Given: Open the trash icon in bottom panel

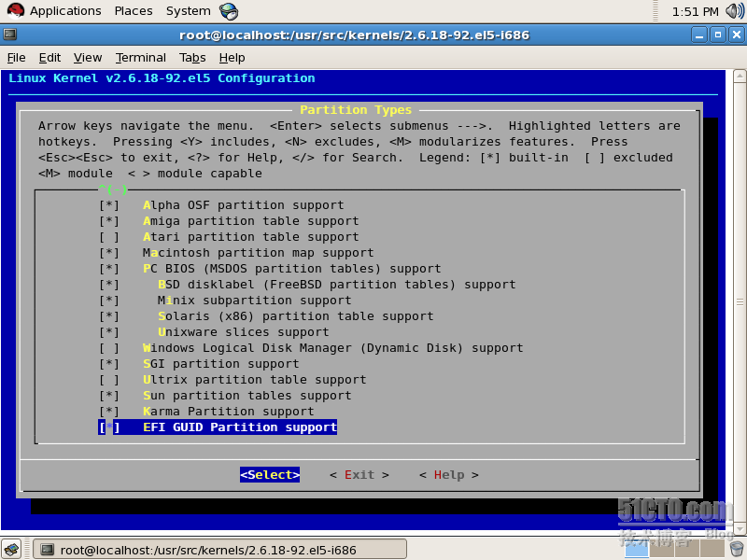Looking at the screenshot, I should coord(737,549).
